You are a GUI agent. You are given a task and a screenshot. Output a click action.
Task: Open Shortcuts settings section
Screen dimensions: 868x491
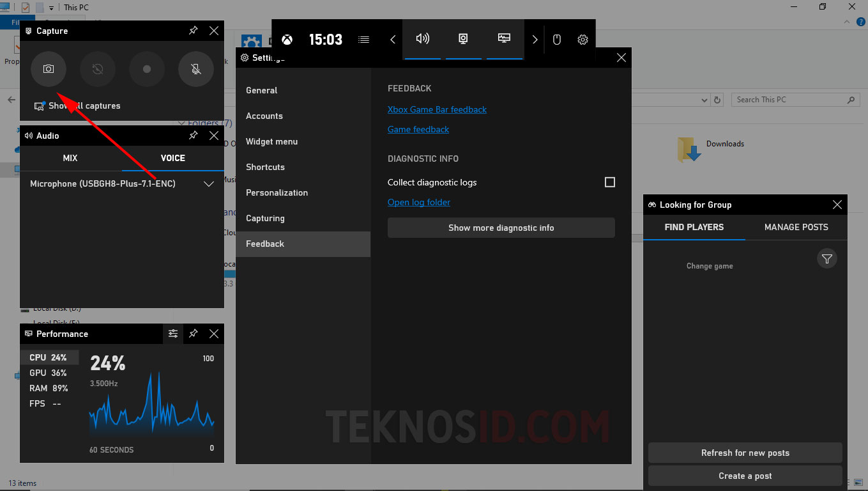click(303, 167)
